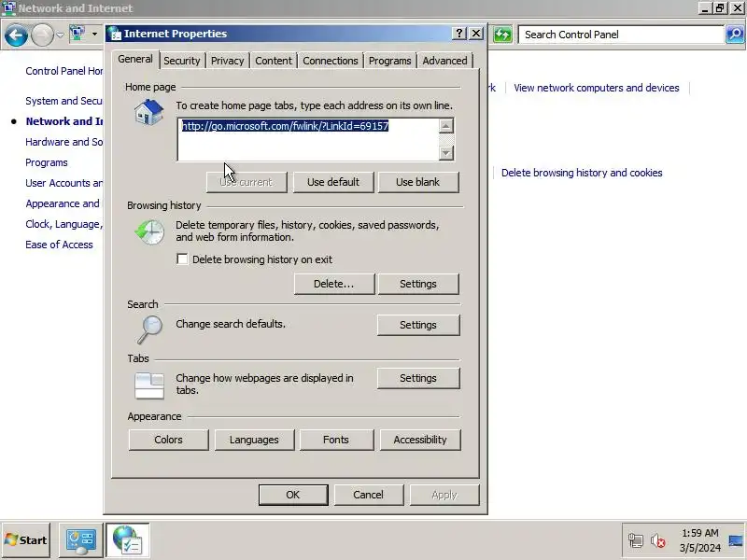The image size is (747, 560).
Task: Open Ease of Access category
Action: point(59,245)
